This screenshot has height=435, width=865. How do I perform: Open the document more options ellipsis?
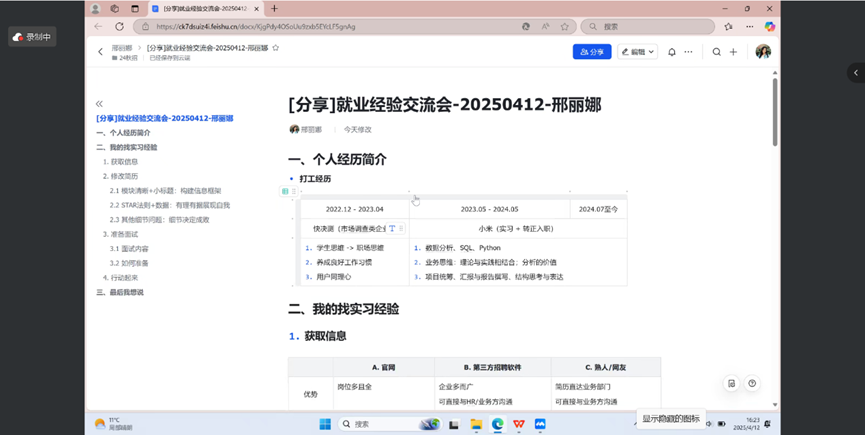[688, 52]
